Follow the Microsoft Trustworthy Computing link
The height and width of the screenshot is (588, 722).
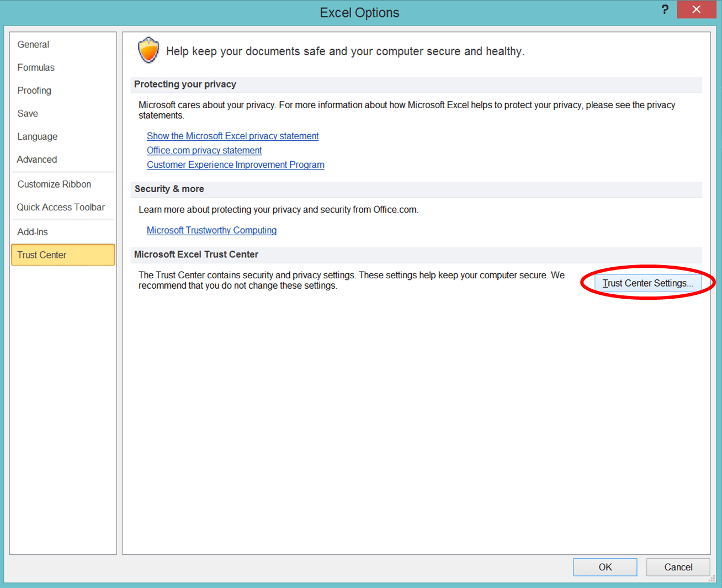(x=211, y=230)
